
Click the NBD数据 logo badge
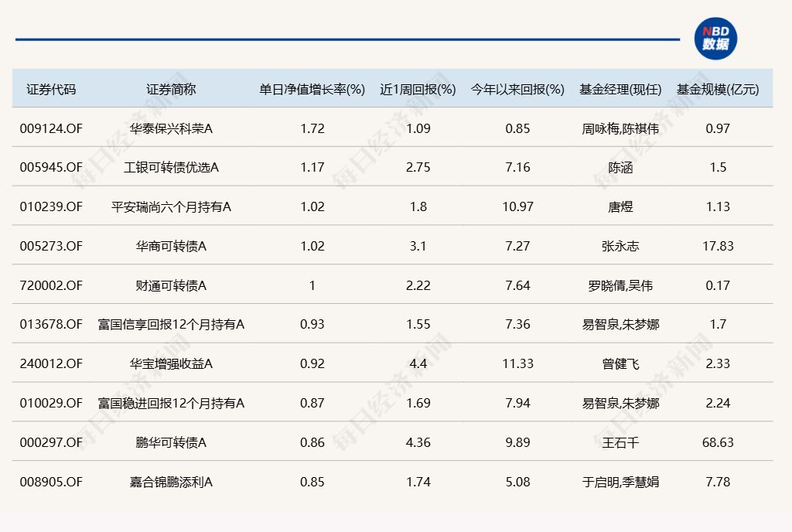tap(715, 39)
